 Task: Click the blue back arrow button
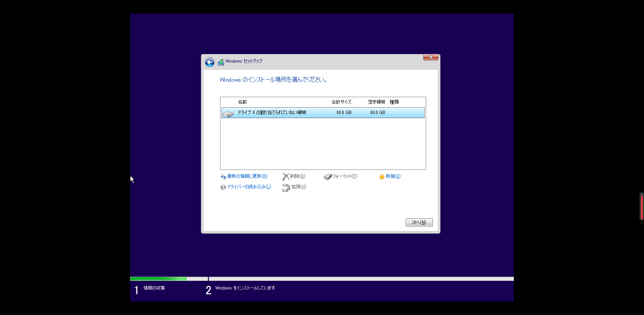click(x=210, y=62)
